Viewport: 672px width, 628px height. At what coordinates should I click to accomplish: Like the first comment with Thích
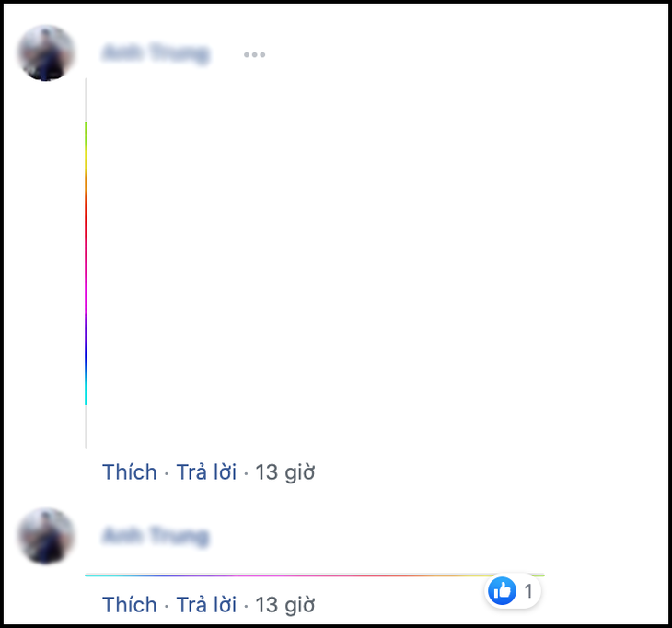[130, 472]
